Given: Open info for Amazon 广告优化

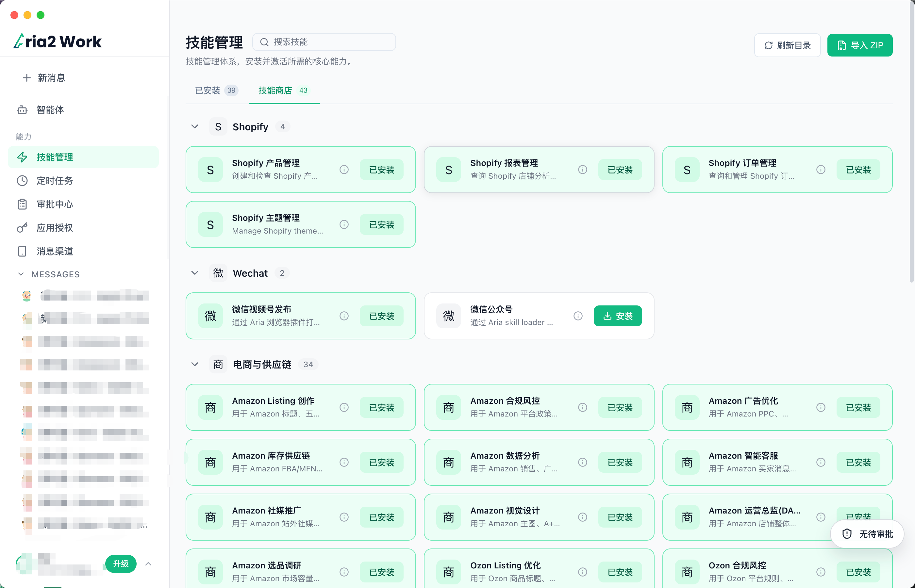Looking at the screenshot, I should coord(821,407).
